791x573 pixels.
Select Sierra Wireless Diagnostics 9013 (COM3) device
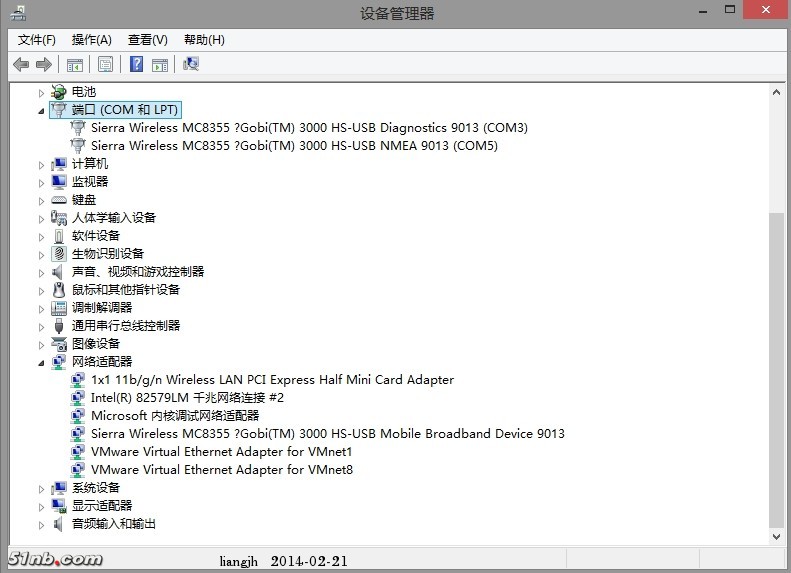(308, 128)
